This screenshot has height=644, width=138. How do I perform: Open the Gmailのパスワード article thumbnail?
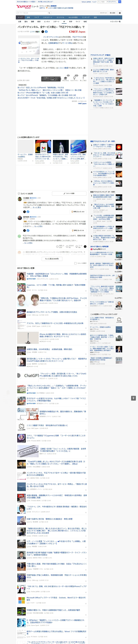[x=43, y=146]
